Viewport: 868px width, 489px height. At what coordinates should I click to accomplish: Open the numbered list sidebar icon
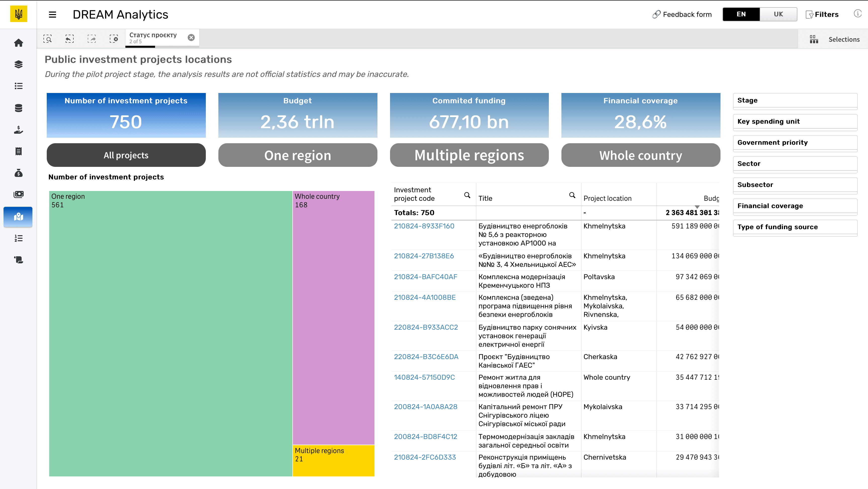(19, 238)
